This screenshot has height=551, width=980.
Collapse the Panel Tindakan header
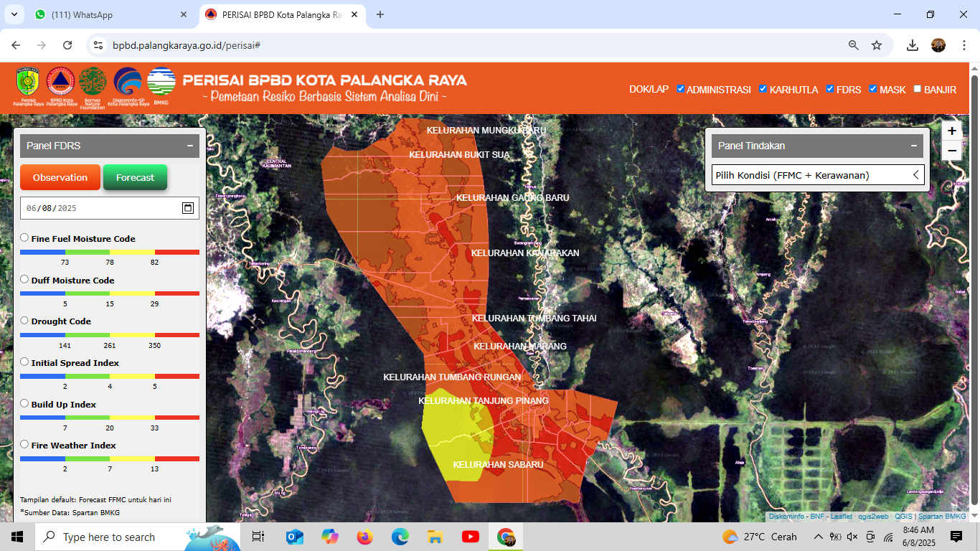pos(913,146)
